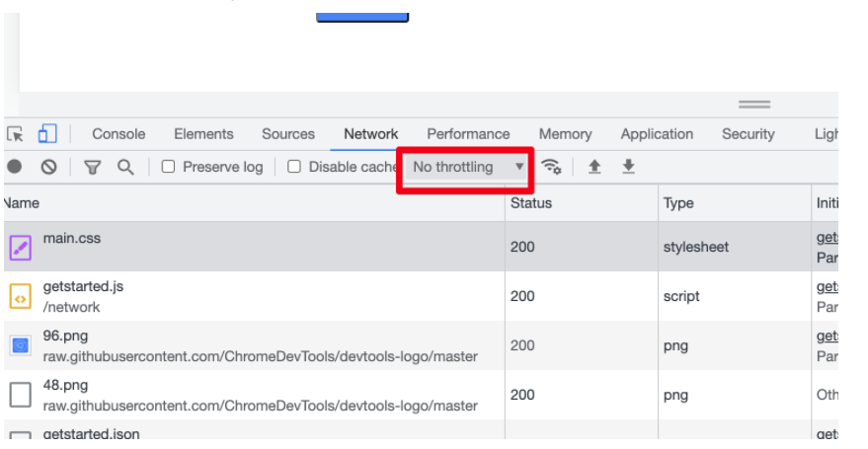This screenshot has width=868, height=449.
Task: Open the No throttling dropdown
Action: click(x=466, y=167)
